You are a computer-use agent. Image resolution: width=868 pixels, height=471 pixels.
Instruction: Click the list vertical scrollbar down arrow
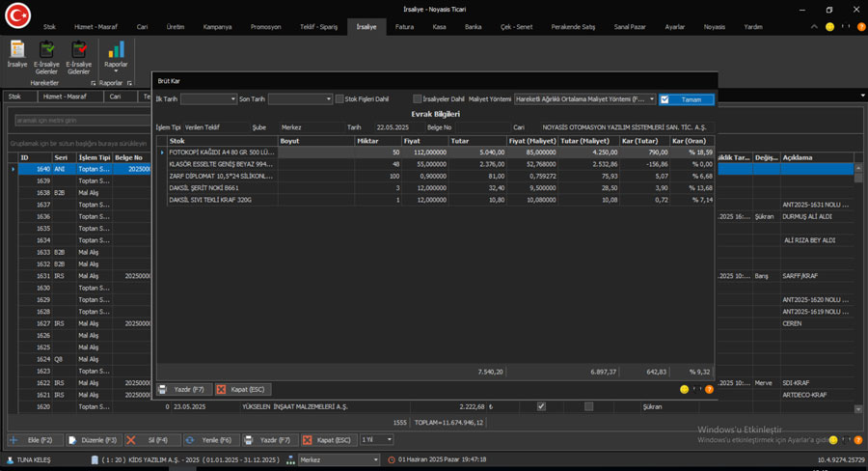click(858, 409)
